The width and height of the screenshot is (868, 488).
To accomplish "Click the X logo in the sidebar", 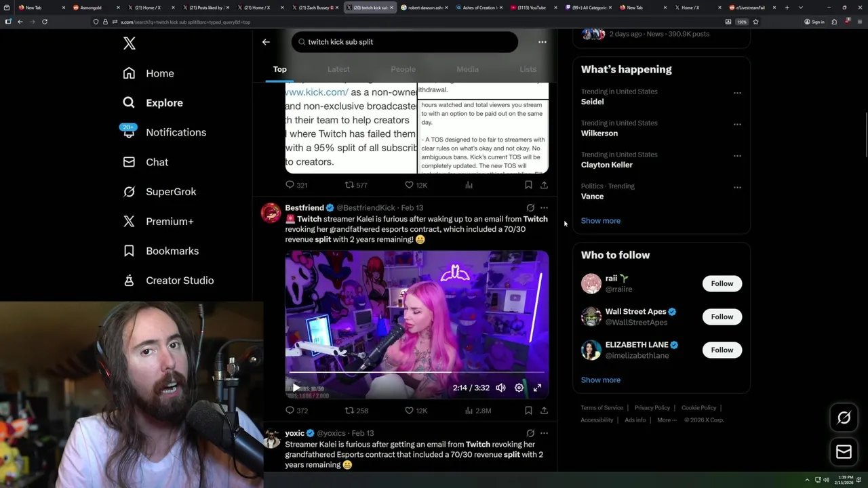I will tap(130, 43).
